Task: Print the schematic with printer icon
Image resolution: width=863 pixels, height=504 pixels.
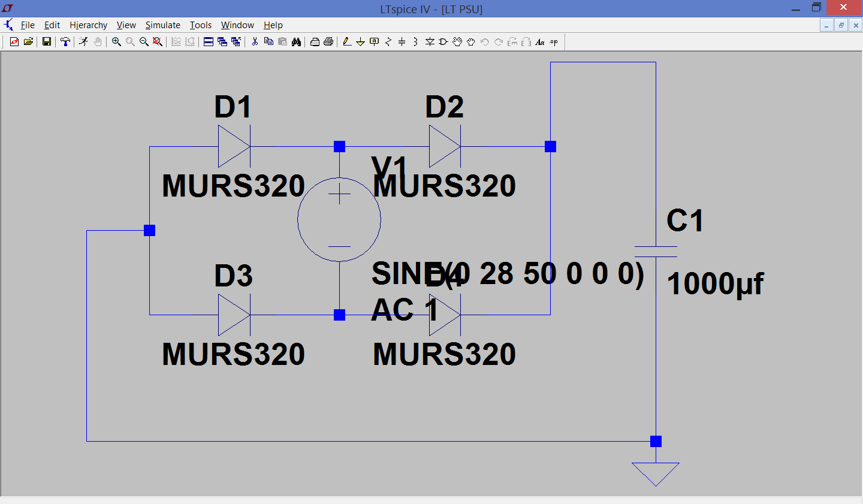Action: click(328, 42)
